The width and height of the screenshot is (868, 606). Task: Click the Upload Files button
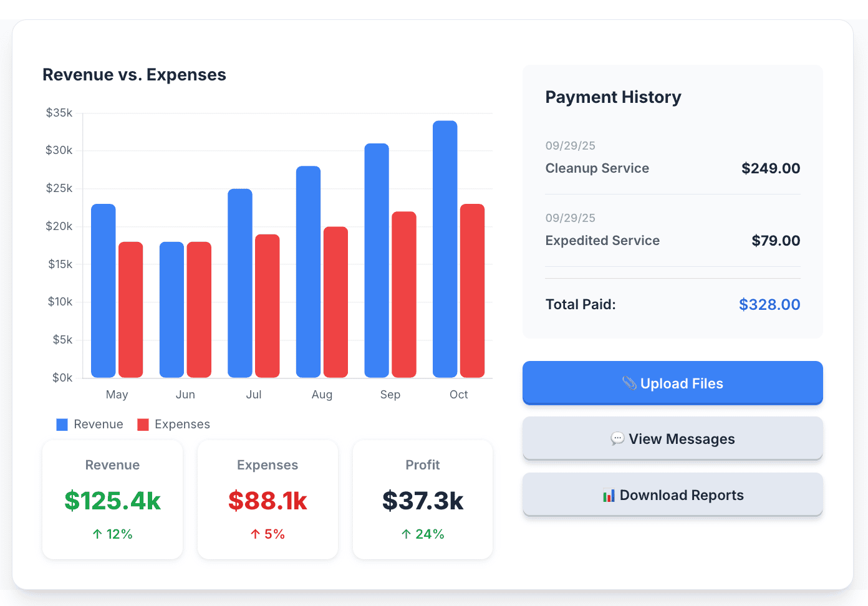(672, 383)
